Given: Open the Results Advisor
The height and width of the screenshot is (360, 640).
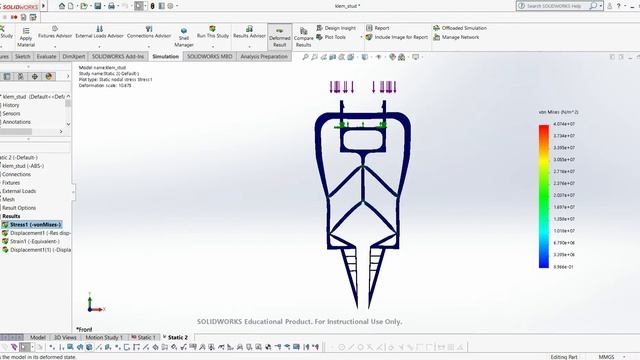Looking at the screenshot, I should click(249, 32).
